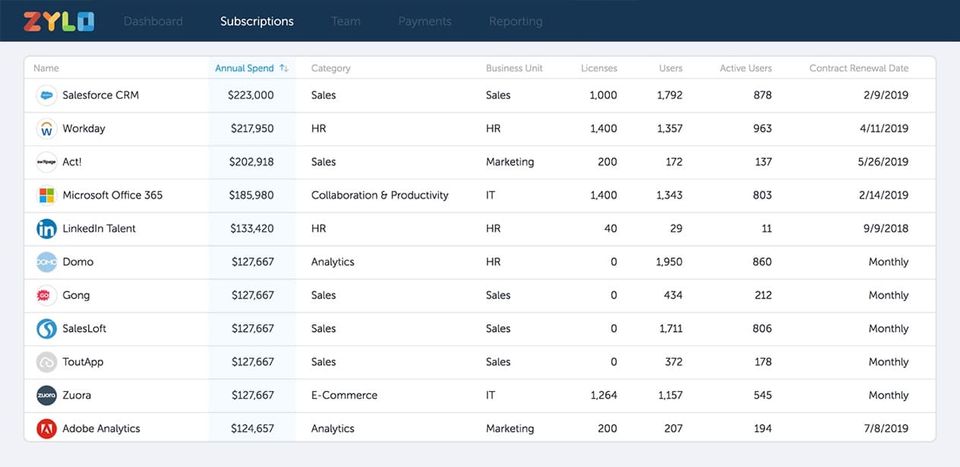Click the Salesforce CRM cloud icon
This screenshot has height=467, width=960.
click(x=46, y=96)
